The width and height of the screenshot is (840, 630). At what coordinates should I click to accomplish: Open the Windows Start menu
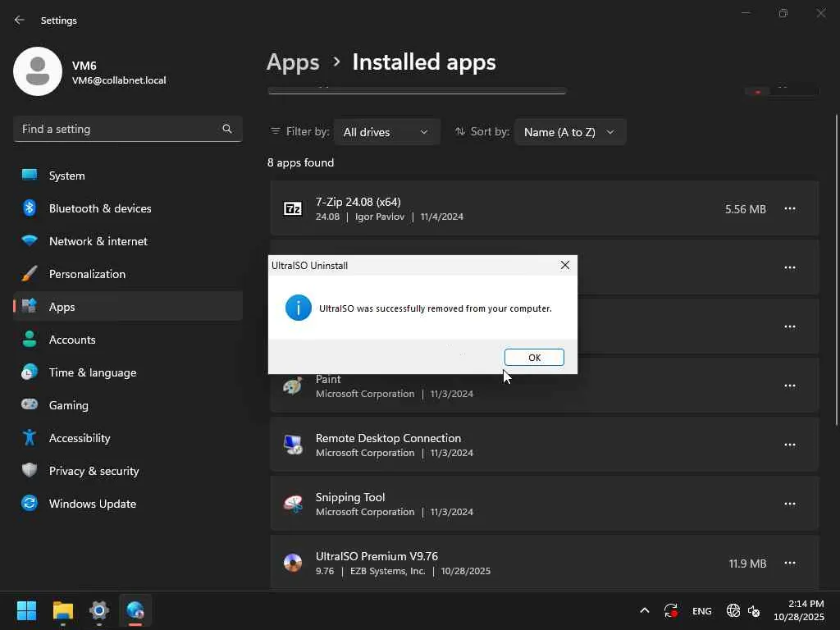[26, 610]
